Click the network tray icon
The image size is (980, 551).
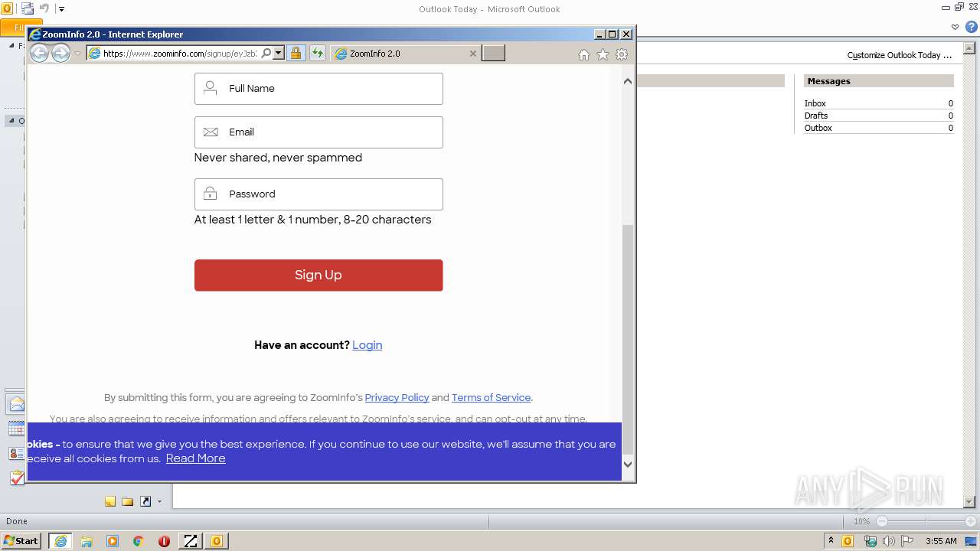click(x=869, y=541)
